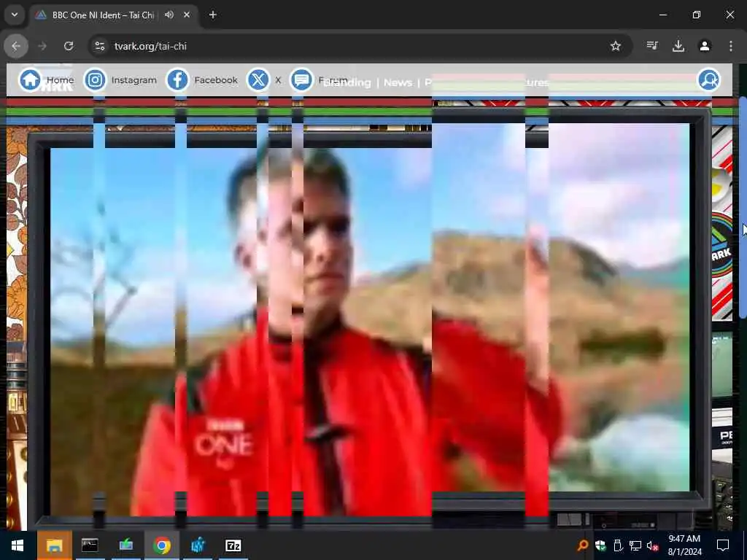Open the USB safely remove tray icon
This screenshot has width=747, height=560.
618,545
